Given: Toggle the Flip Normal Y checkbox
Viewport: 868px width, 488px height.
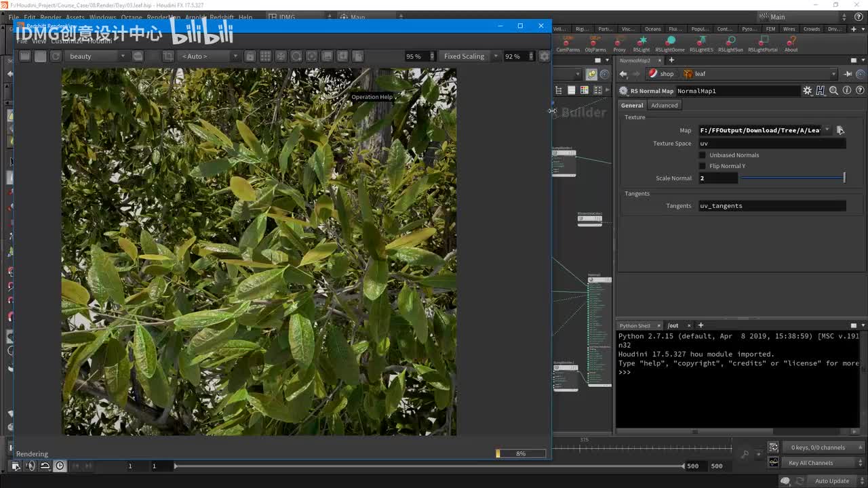Looking at the screenshot, I should [x=703, y=166].
